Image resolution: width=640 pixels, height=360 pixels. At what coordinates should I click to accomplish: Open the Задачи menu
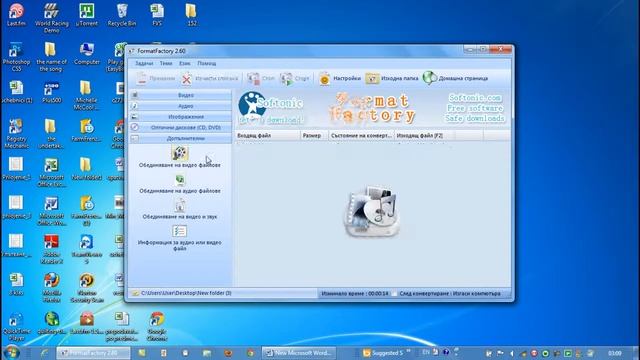[144, 64]
